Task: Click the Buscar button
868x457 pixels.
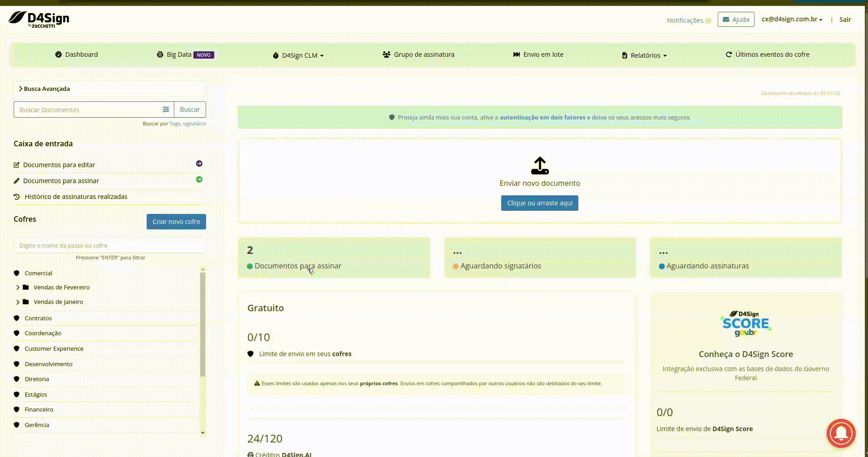Action: pyautogui.click(x=190, y=109)
